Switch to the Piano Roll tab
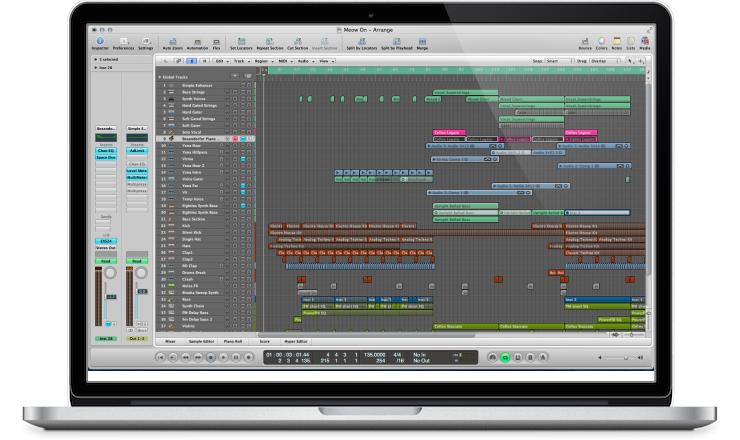The width and height of the screenshot is (740, 440). tap(233, 341)
